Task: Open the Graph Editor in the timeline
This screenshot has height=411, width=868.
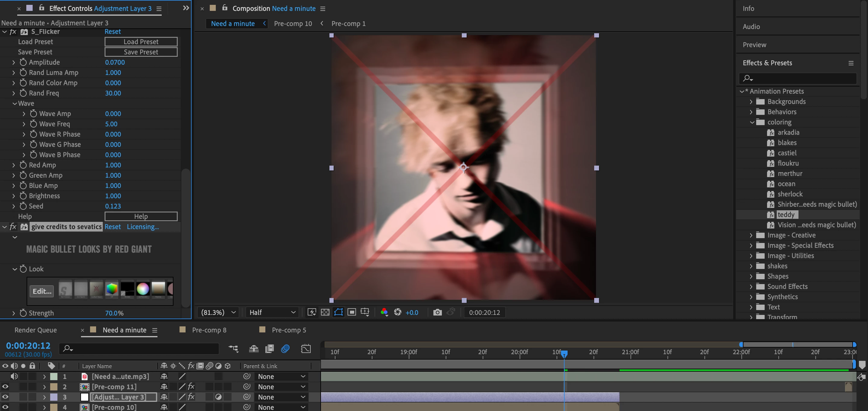Action: click(x=306, y=349)
